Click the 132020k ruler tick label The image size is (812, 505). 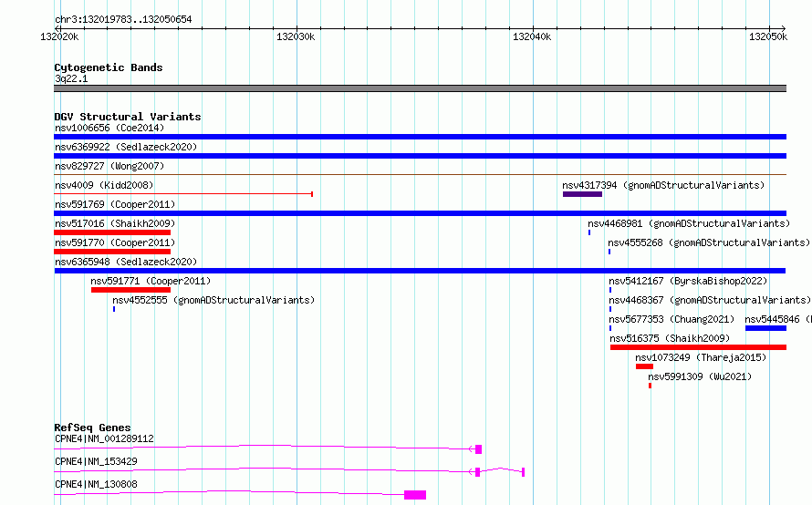click(x=59, y=36)
